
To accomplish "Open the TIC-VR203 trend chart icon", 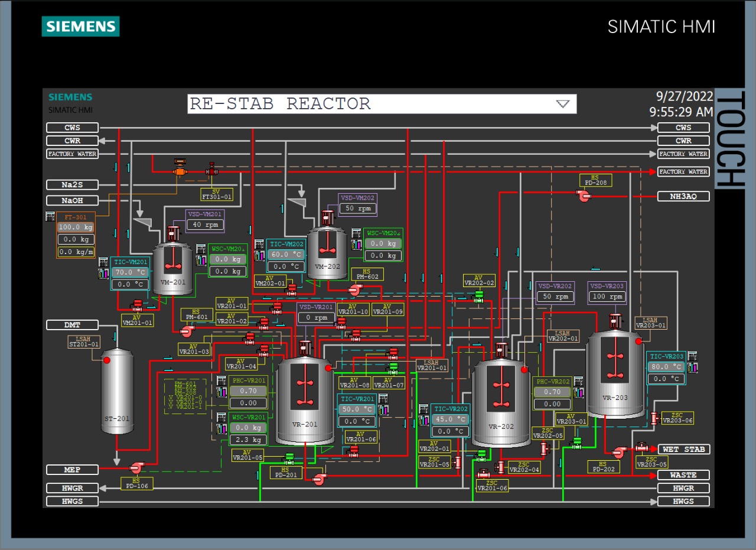I will [692, 367].
